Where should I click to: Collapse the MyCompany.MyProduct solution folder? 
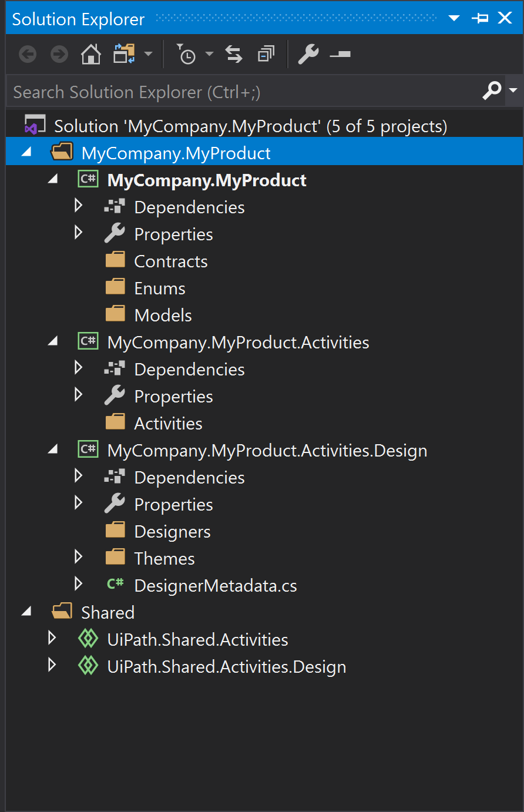pyautogui.click(x=26, y=152)
